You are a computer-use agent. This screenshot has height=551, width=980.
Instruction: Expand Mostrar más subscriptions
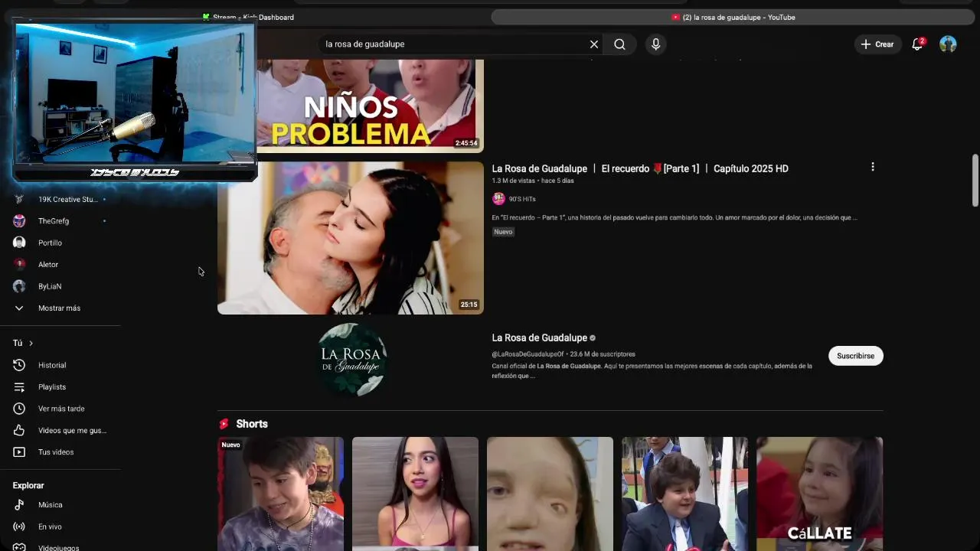[60, 308]
